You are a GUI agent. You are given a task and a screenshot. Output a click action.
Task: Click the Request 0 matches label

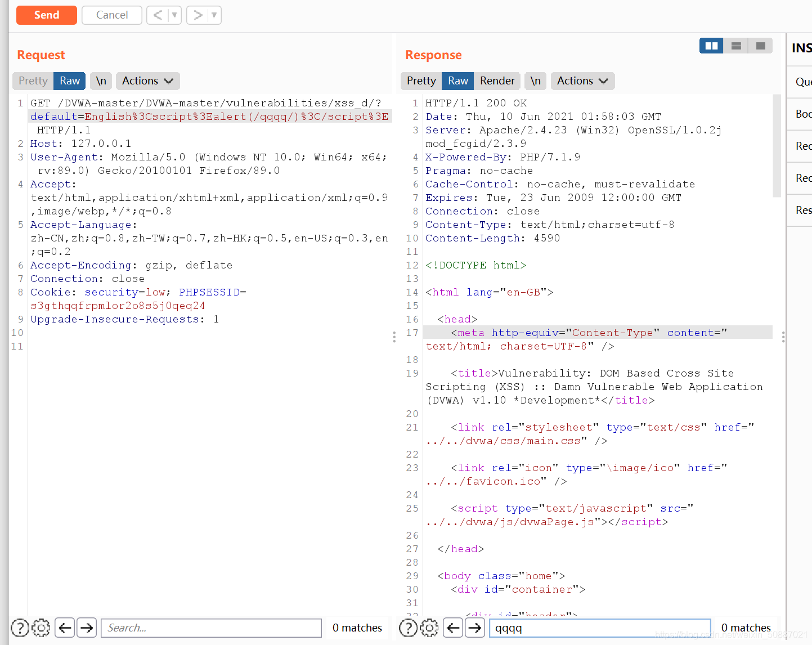click(x=357, y=628)
